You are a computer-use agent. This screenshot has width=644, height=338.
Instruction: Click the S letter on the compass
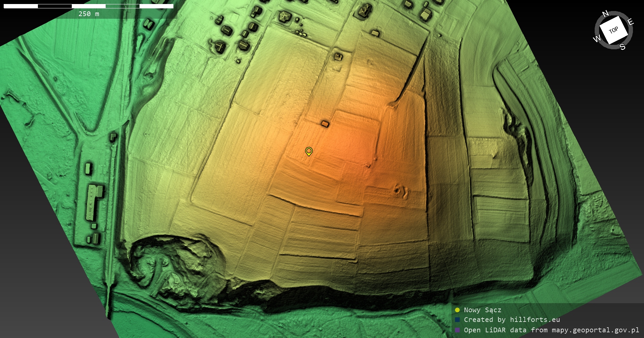tap(623, 47)
